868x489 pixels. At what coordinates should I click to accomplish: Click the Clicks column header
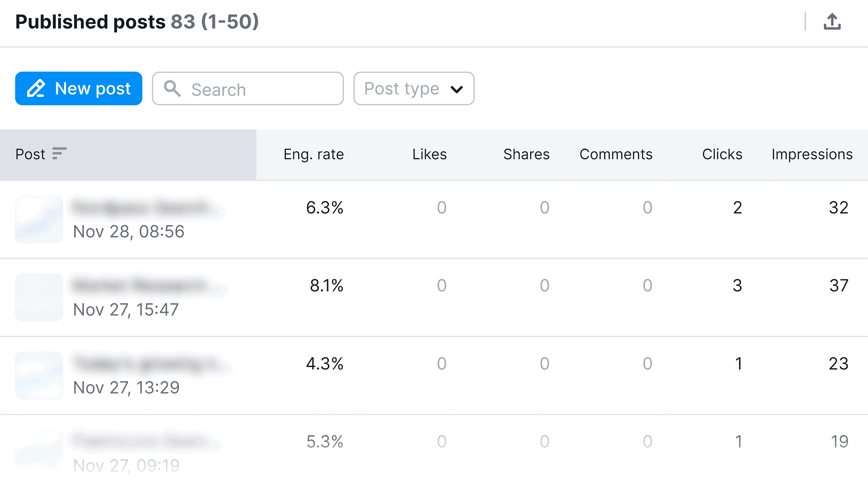coord(721,154)
